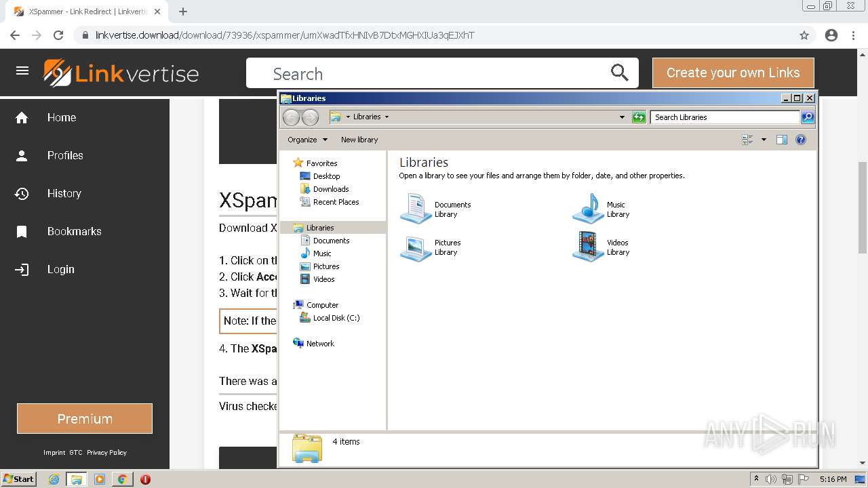Expand the address bar history dropdown
The height and width of the screenshot is (488, 868).
coord(622,117)
